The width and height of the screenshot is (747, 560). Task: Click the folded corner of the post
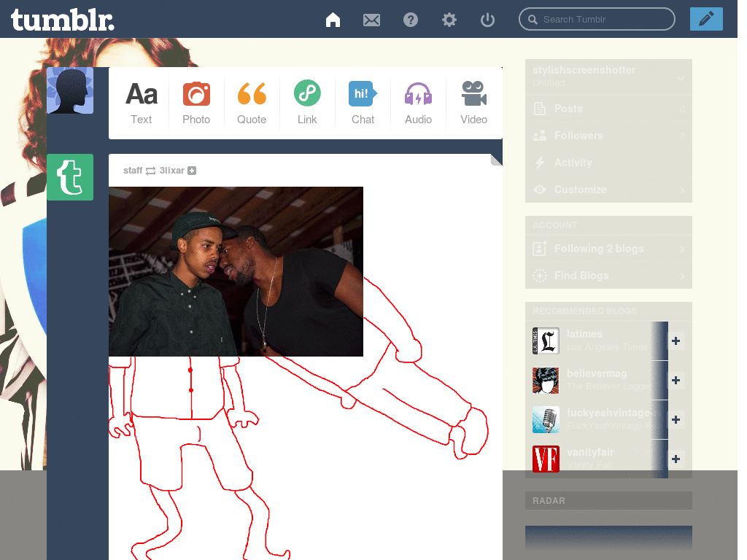point(496,160)
